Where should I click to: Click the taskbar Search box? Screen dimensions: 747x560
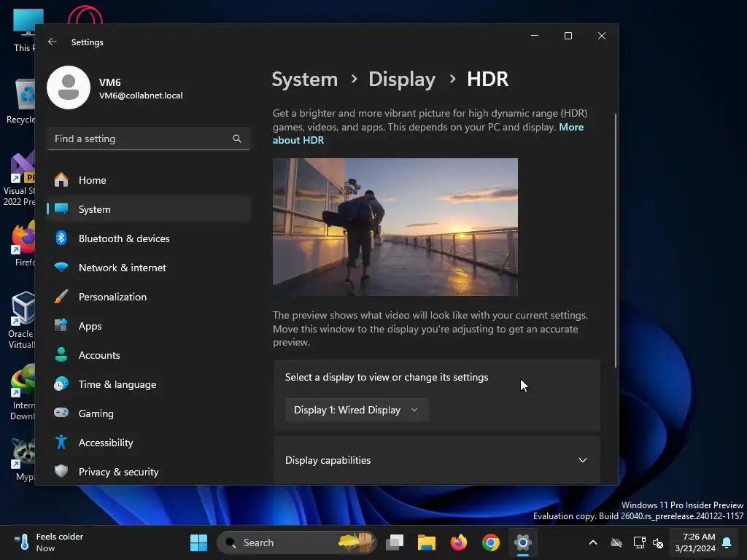(296, 542)
